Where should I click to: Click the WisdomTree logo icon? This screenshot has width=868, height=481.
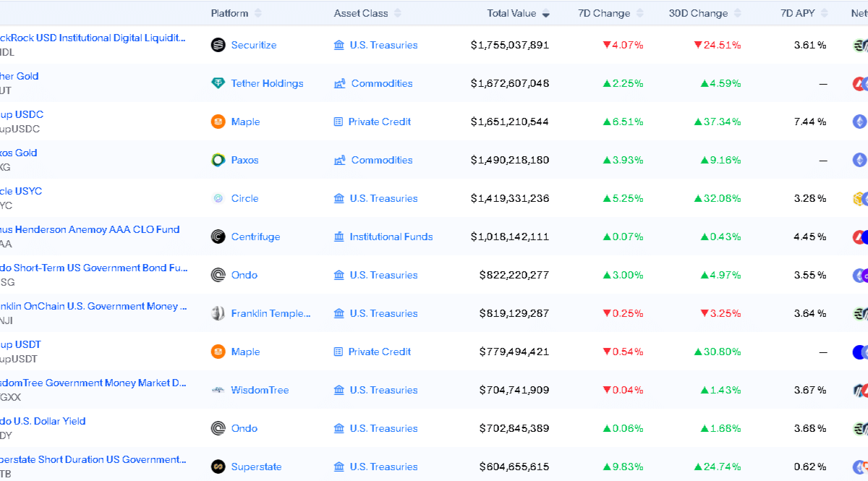click(x=218, y=390)
